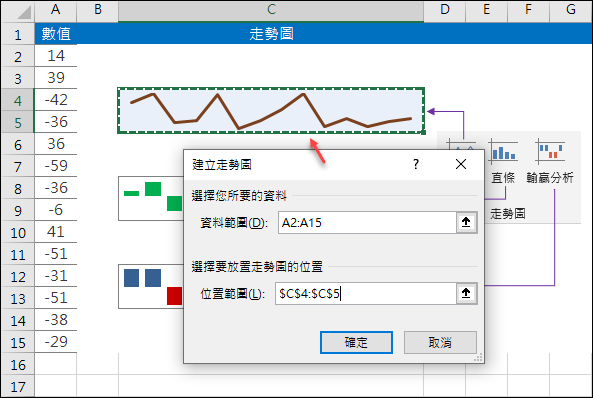This screenshot has height=398, width=593.
Task: Select the cell with value 14
Action: coord(56,56)
